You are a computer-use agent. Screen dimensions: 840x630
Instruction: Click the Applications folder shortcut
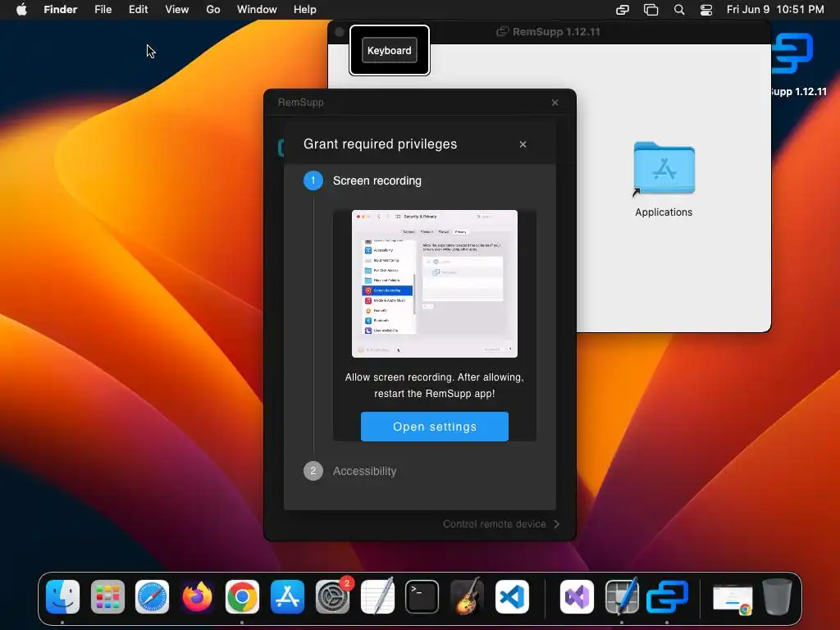(x=664, y=180)
